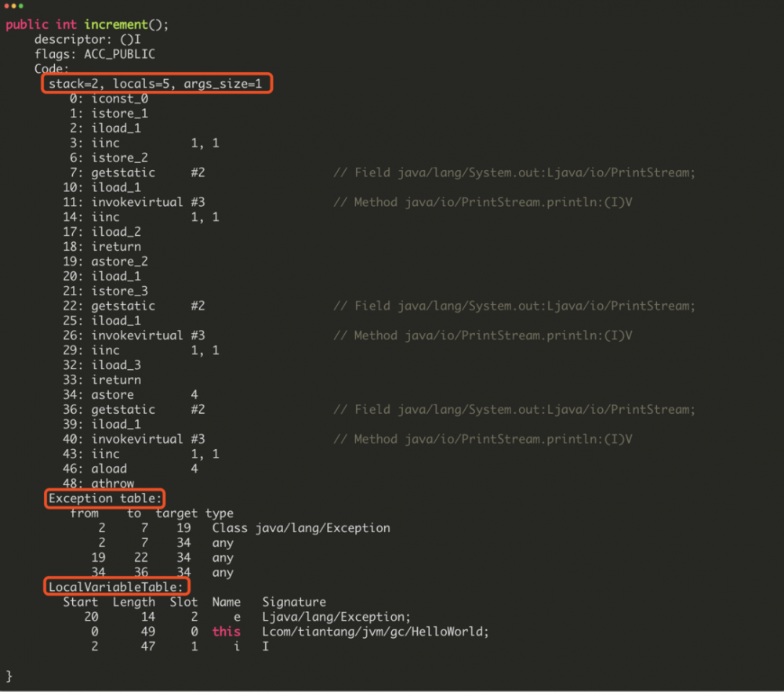Click the green window control dot
This screenshot has height=692, width=784.
20,5
